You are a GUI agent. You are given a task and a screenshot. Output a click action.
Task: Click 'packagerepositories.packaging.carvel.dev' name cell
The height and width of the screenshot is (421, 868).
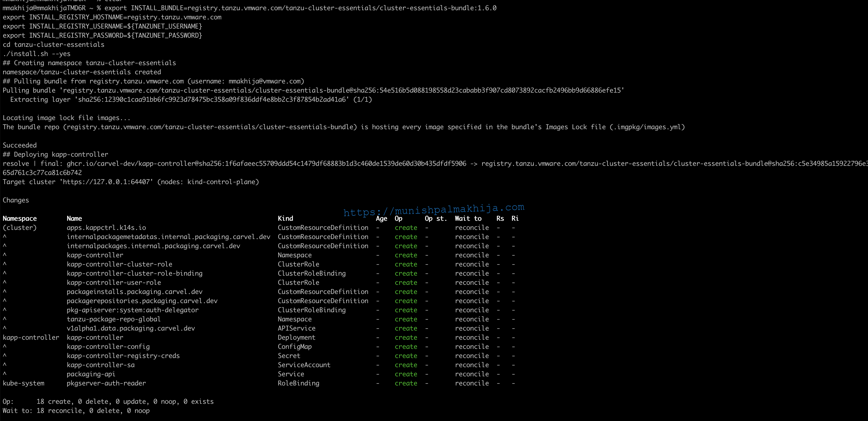click(x=142, y=301)
